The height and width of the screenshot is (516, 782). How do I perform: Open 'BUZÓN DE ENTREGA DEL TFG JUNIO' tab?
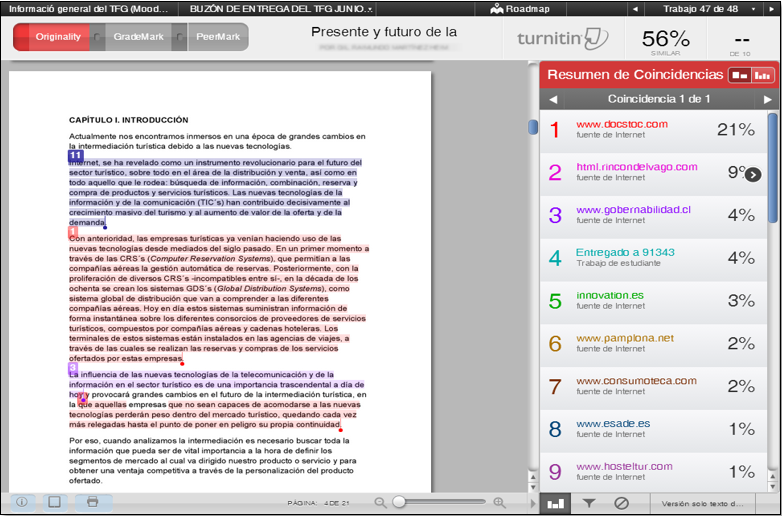click(x=281, y=8)
